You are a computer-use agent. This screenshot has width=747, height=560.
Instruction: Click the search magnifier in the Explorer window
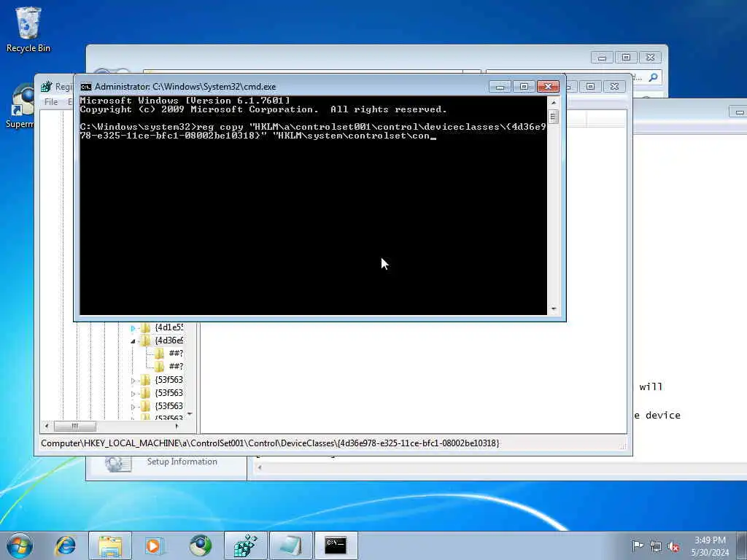pyautogui.click(x=653, y=77)
